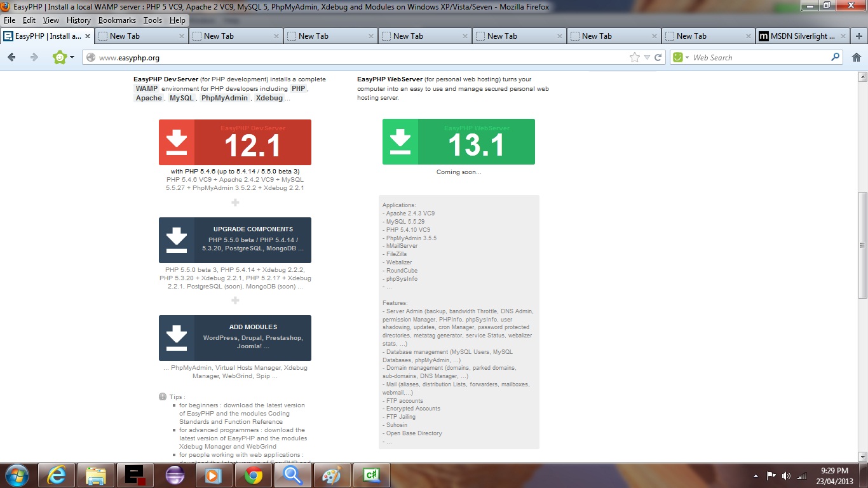Screen dimensions: 868x488
Task: Click '- FTP Jailing' feature text
Action: [x=399, y=417]
